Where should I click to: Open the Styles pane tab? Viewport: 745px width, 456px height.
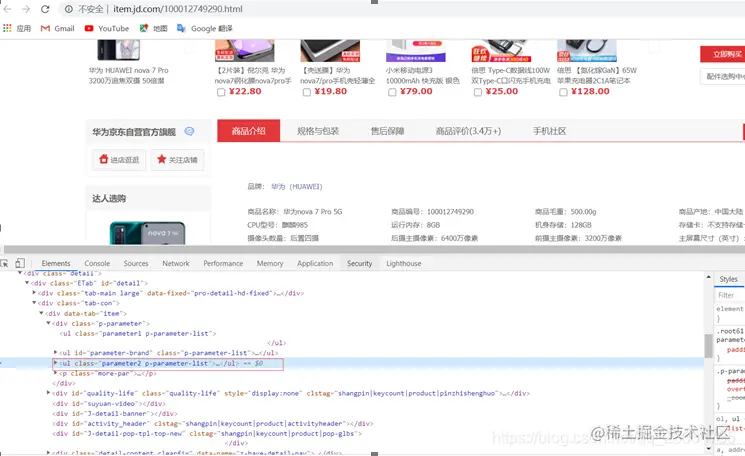728,279
